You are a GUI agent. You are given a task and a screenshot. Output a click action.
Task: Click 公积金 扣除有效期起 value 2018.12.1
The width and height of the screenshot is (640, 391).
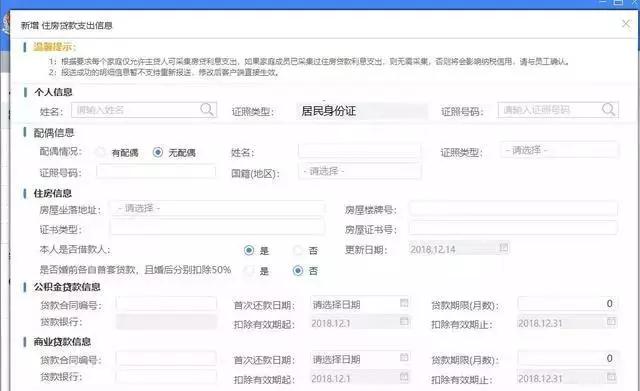pyautogui.click(x=331, y=324)
